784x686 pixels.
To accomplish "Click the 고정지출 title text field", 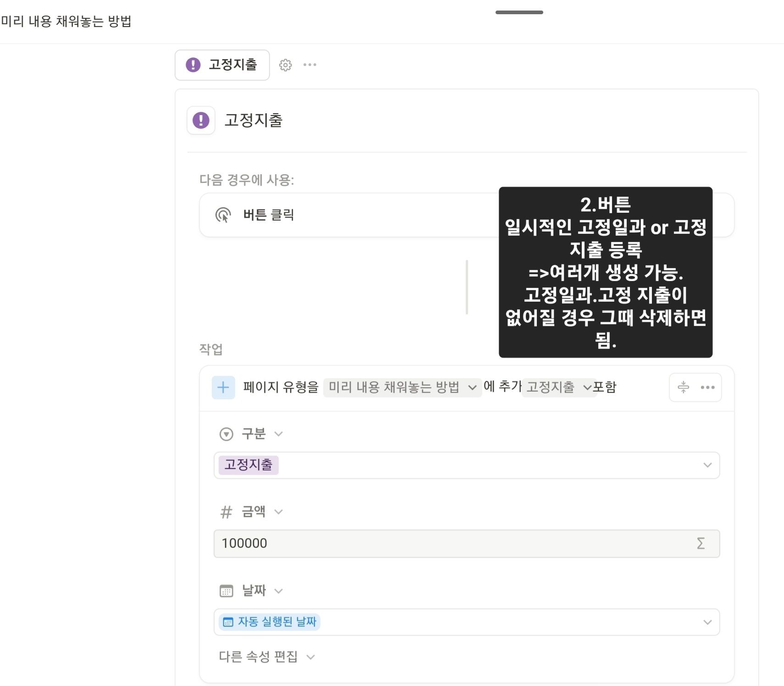I will [x=254, y=121].
